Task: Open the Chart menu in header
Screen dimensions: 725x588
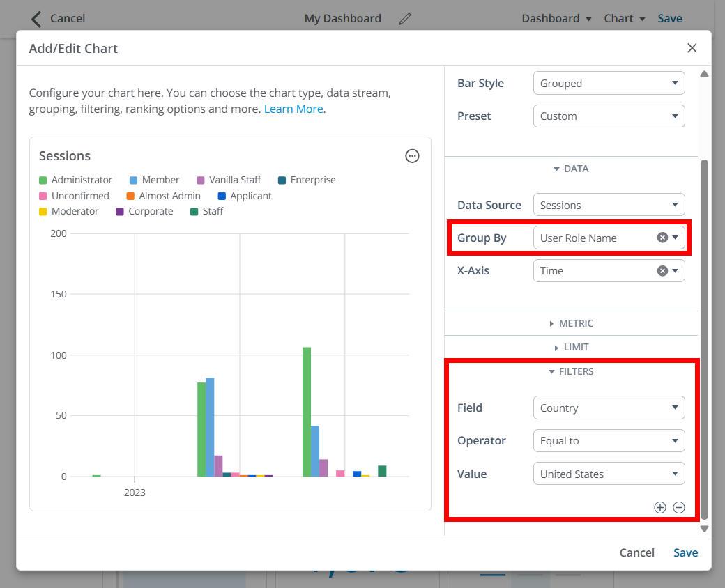Action: pyautogui.click(x=625, y=19)
